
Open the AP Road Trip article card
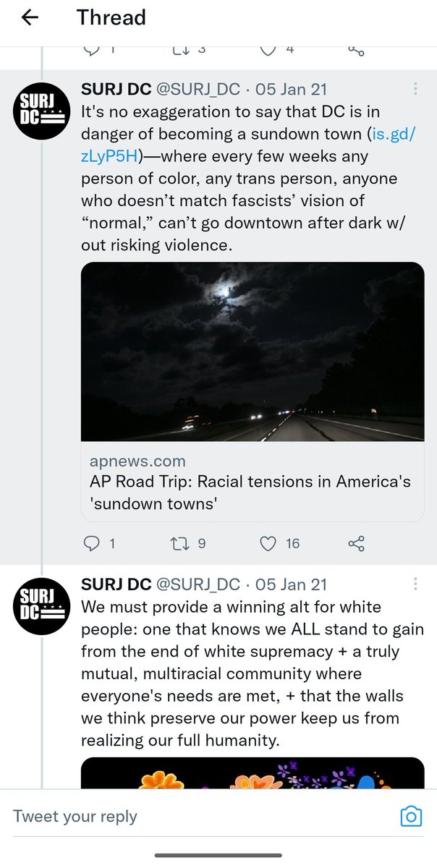[x=252, y=481]
